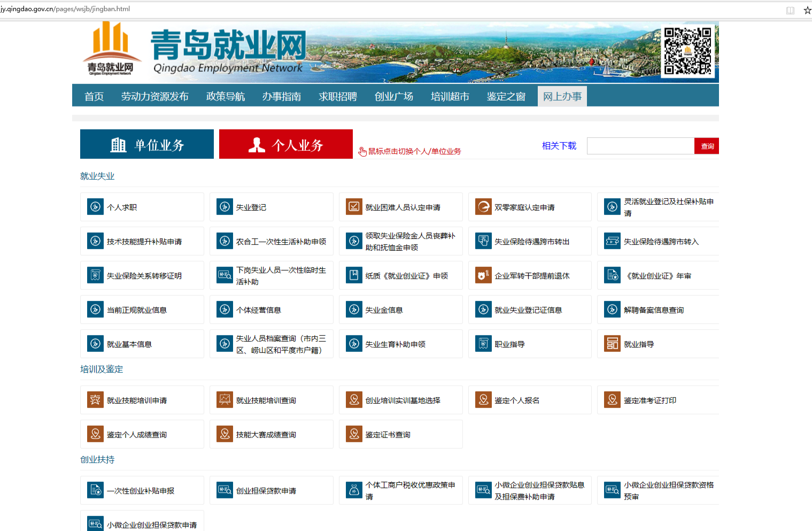Click the red 查询 search button
This screenshot has width=812, height=531.
pos(707,146)
